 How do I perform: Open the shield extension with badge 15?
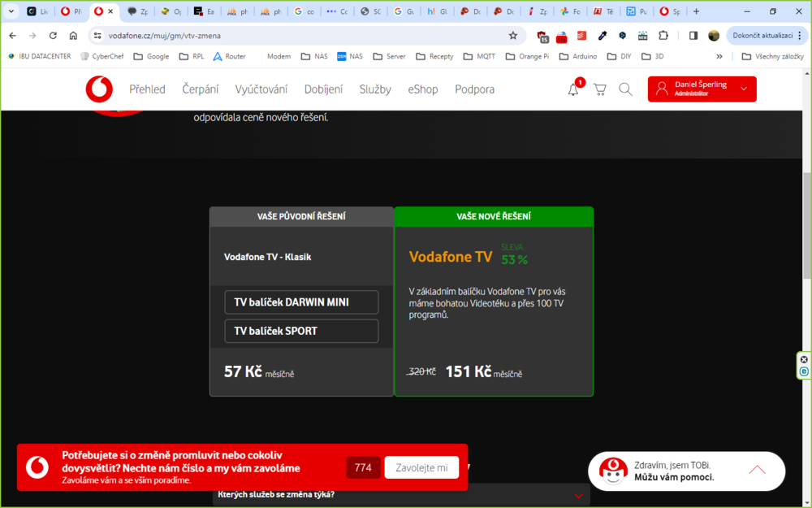542,36
